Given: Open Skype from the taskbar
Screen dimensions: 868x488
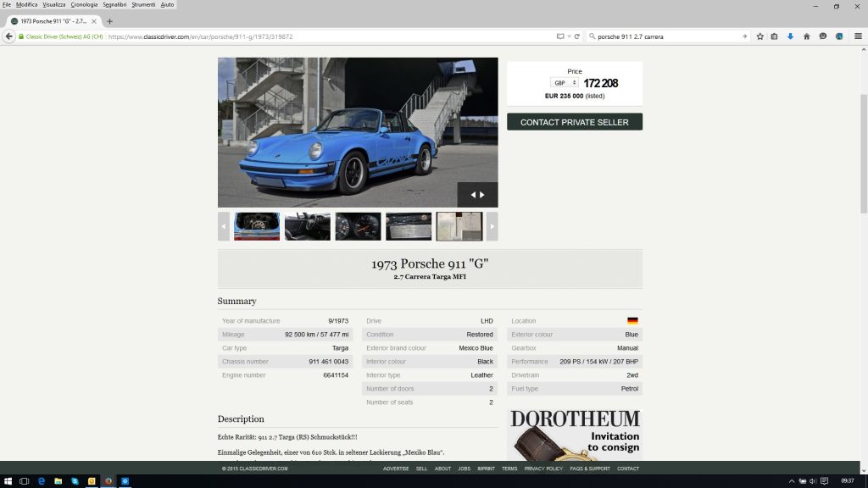Looking at the screenshot, I should point(75,481).
